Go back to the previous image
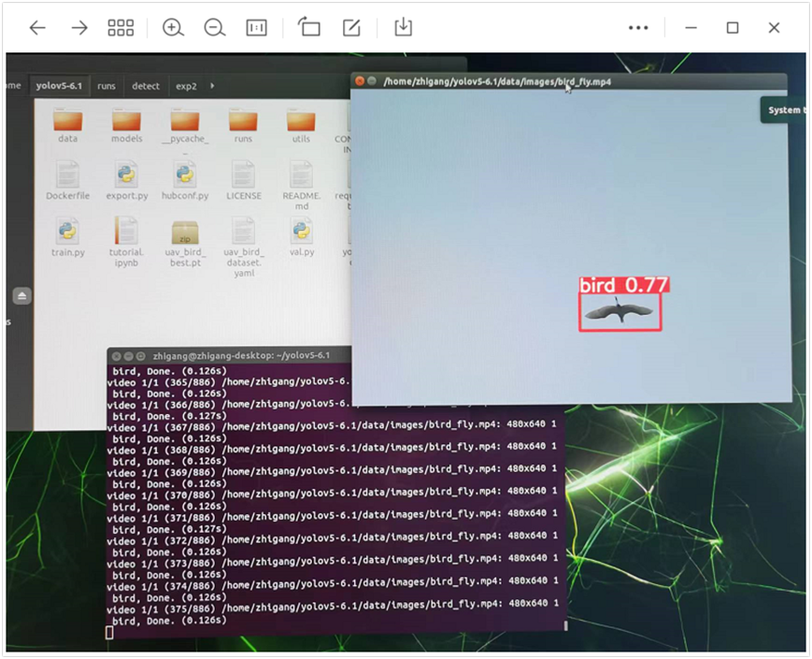This screenshot has width=812, height=659. [37, 28]
